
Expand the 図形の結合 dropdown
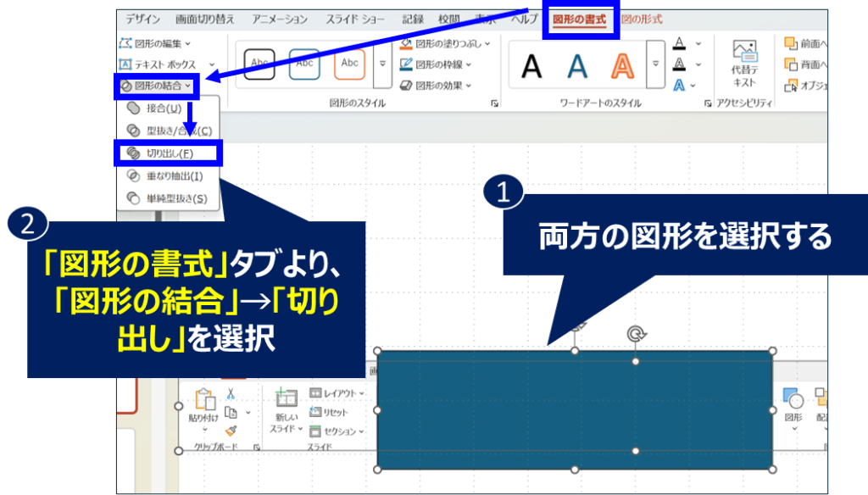[156, 86]
